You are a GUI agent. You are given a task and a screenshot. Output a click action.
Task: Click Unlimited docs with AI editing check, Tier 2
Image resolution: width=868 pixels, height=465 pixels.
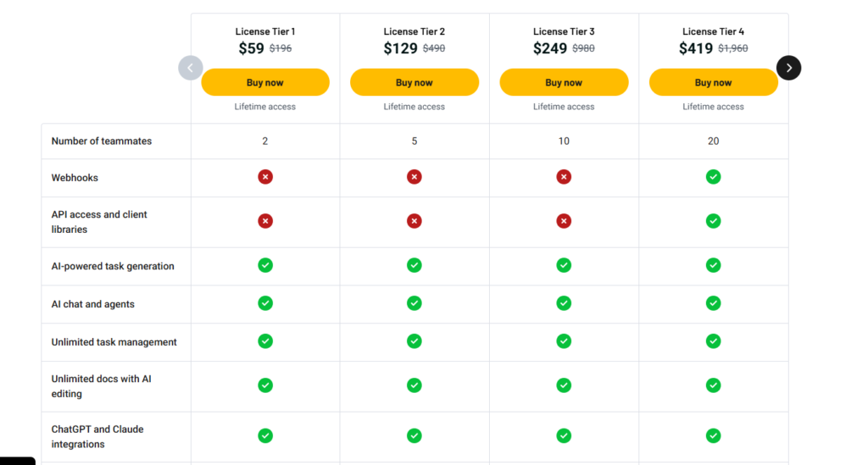point(414,385)
